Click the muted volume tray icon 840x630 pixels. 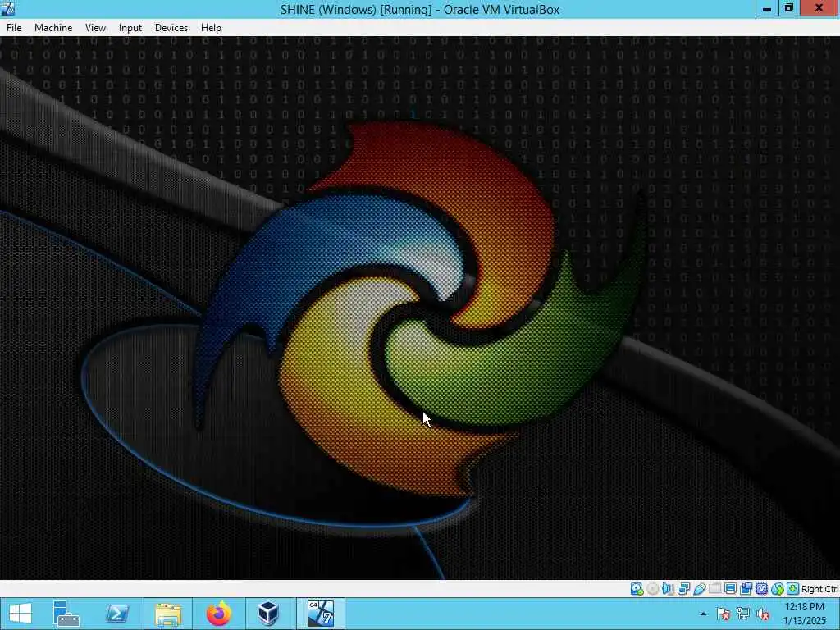coord(763,614)
